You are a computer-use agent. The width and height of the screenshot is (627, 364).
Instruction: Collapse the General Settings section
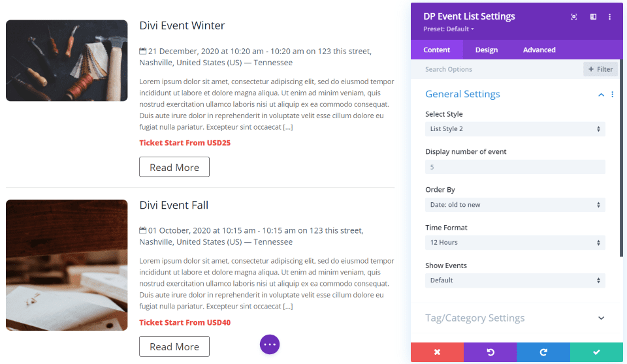(x=601, y=95)
